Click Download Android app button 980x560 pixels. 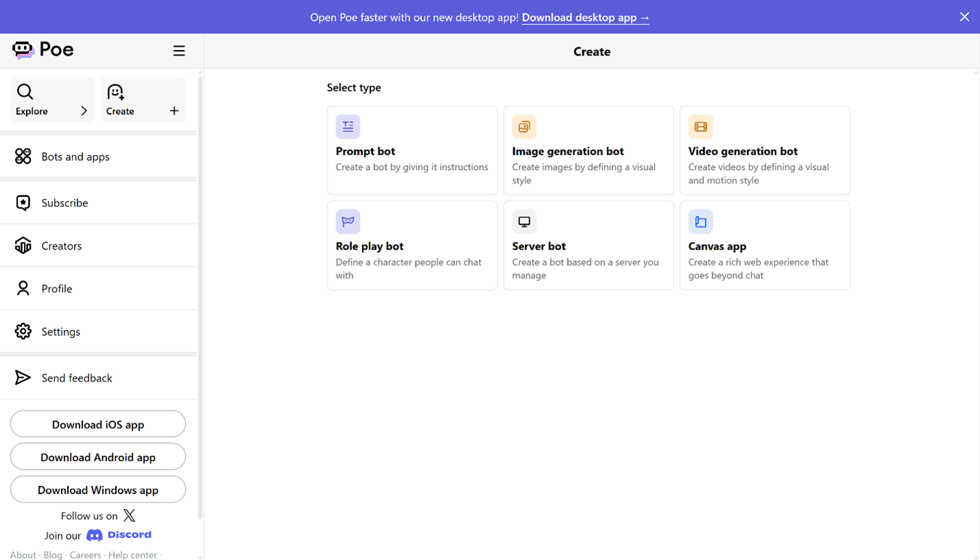click(x=98, y=457)
